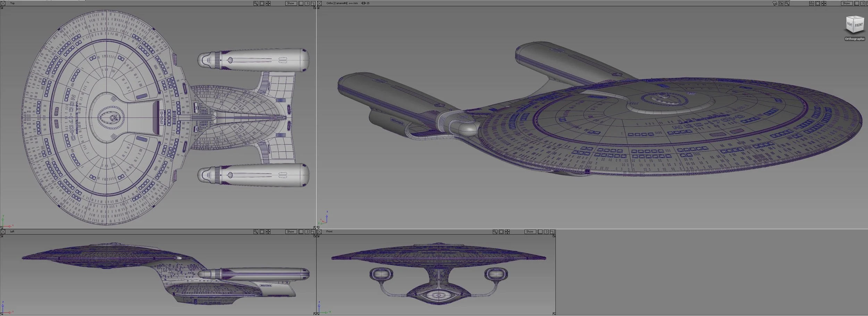
Task: Open the Left view name dropdown
Action: tap(12, 232)
